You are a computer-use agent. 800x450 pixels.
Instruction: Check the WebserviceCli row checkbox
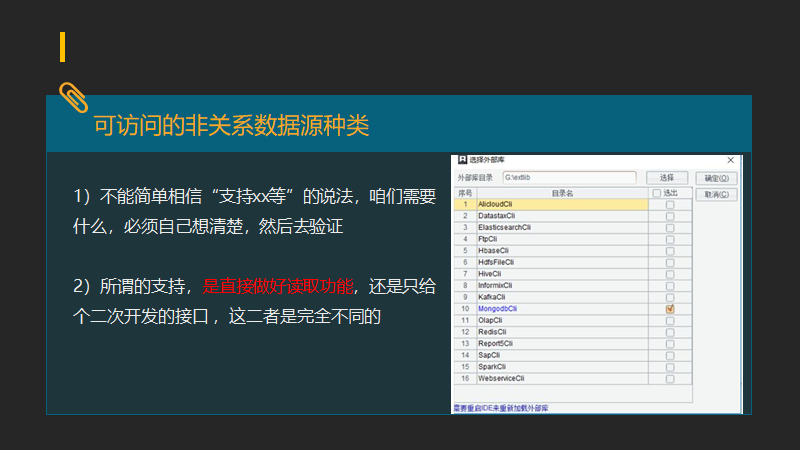click(670, 379)
